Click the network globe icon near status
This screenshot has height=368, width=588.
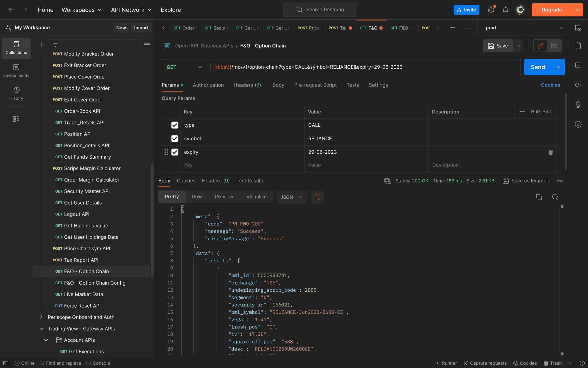coord(387,181)
